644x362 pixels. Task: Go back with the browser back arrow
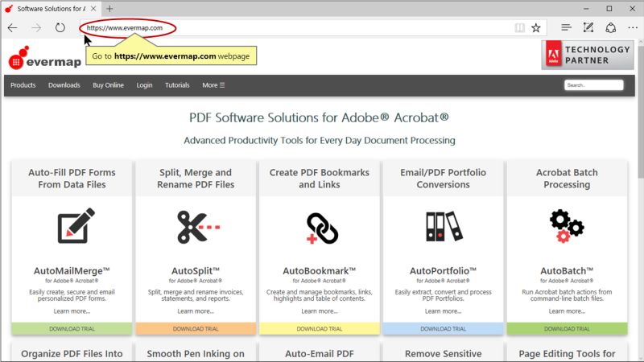(13, 28)
